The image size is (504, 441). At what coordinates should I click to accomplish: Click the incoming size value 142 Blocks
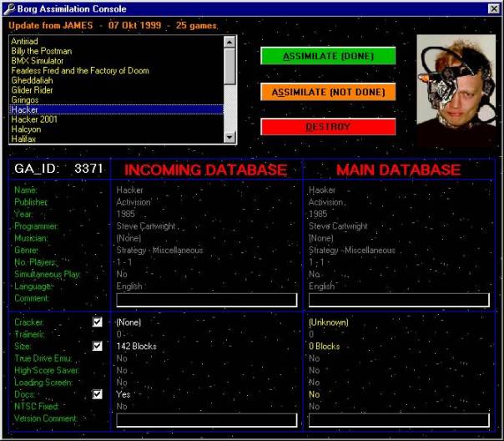[136, 346]
